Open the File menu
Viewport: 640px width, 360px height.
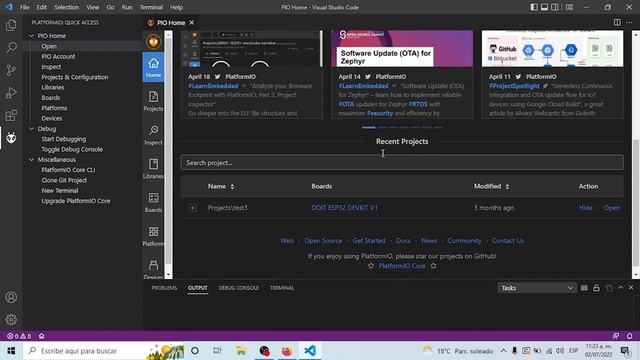point(24,7)
